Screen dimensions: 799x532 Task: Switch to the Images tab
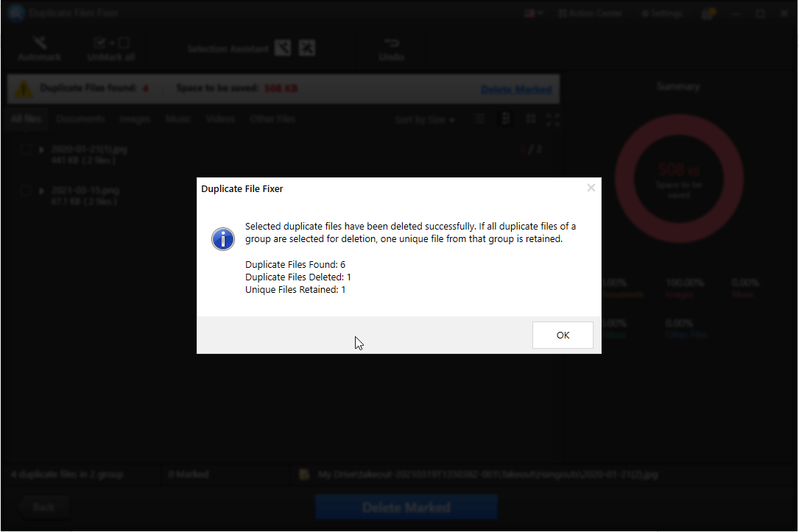point(135,119)
